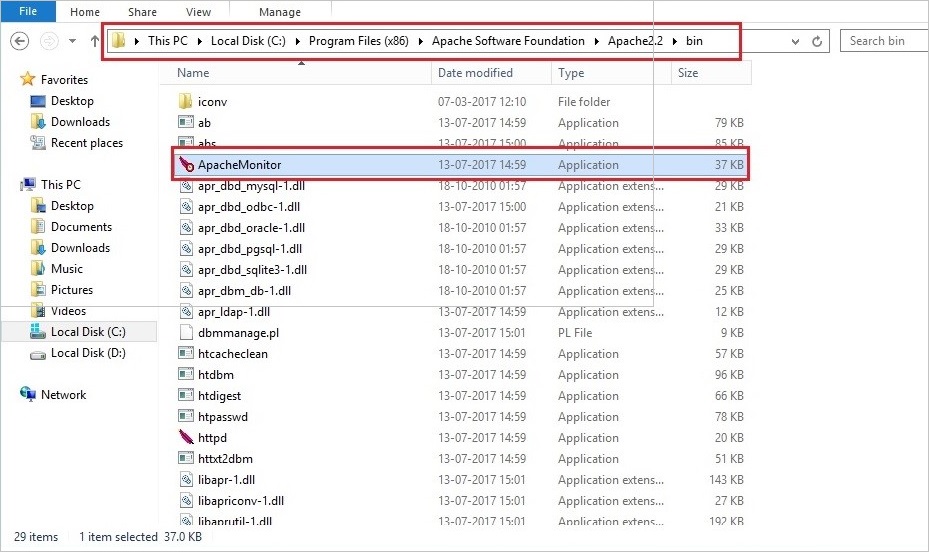
Task: Click the apr_dbd_oracle-1.dll file icon
Action: pos(186,227)
